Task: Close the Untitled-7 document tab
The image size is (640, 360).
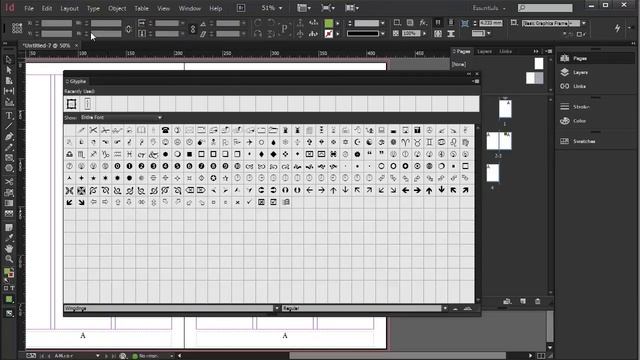Action: pos(76,46)
